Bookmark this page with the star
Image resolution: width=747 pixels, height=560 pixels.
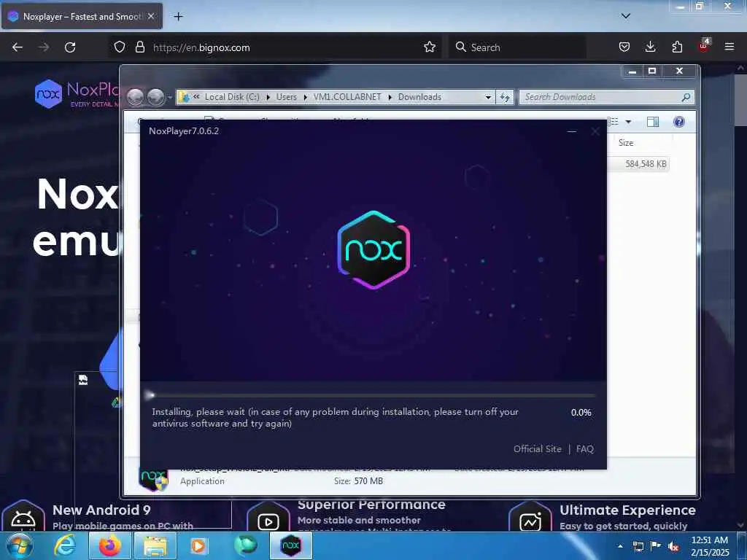click(x=429, y=47)
